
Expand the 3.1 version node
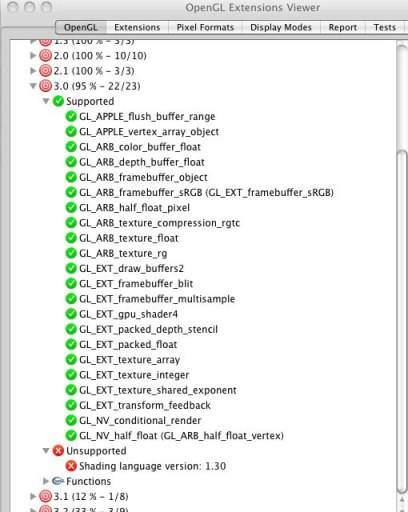pos(33,496)
